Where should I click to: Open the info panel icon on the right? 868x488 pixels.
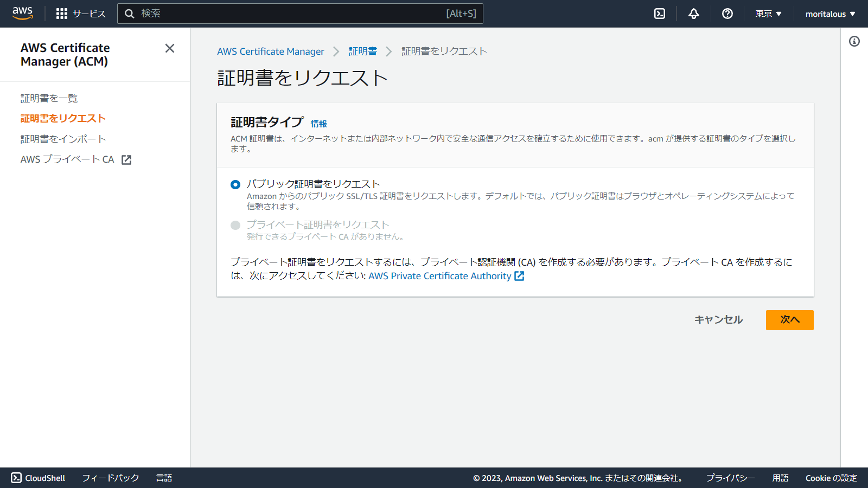click(856, 41)
